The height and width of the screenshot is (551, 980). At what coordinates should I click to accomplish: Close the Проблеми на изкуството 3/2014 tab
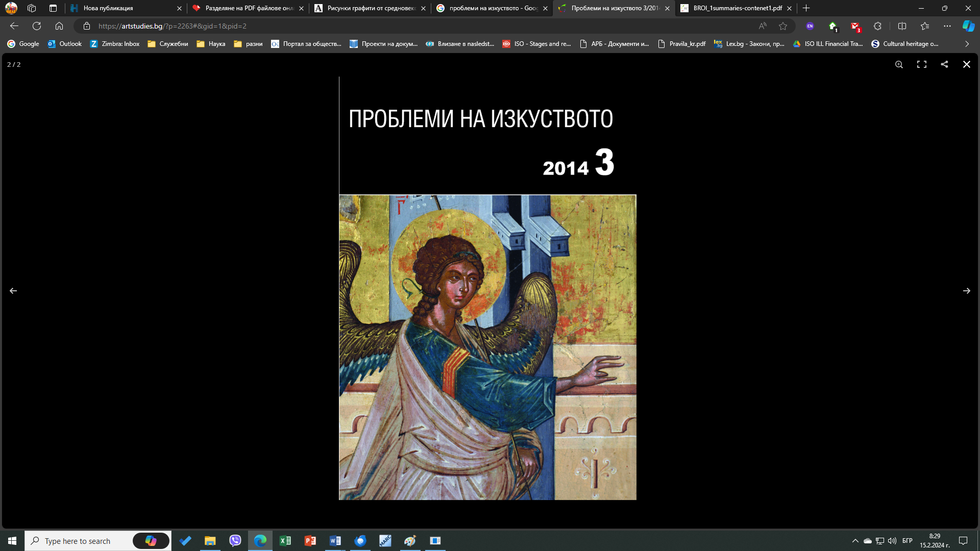667,8
